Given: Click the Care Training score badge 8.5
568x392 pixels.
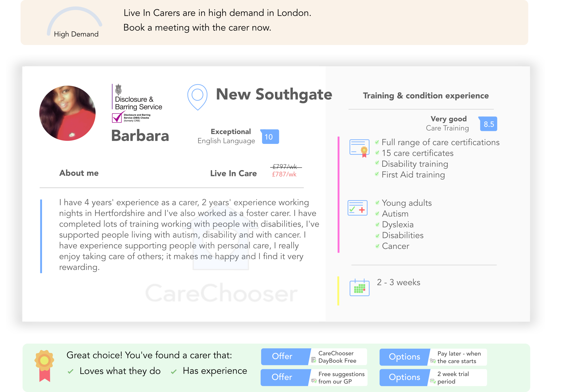Looking at the screenshot, I should point(488,124).
